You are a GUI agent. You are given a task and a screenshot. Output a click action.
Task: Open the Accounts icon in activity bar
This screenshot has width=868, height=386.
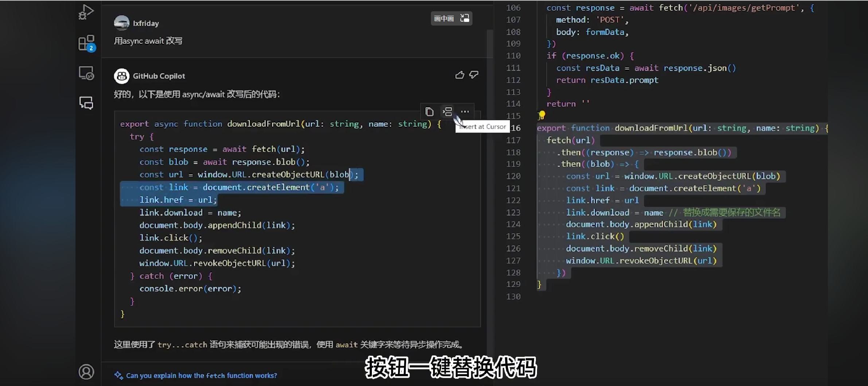(x=86, y=372)
